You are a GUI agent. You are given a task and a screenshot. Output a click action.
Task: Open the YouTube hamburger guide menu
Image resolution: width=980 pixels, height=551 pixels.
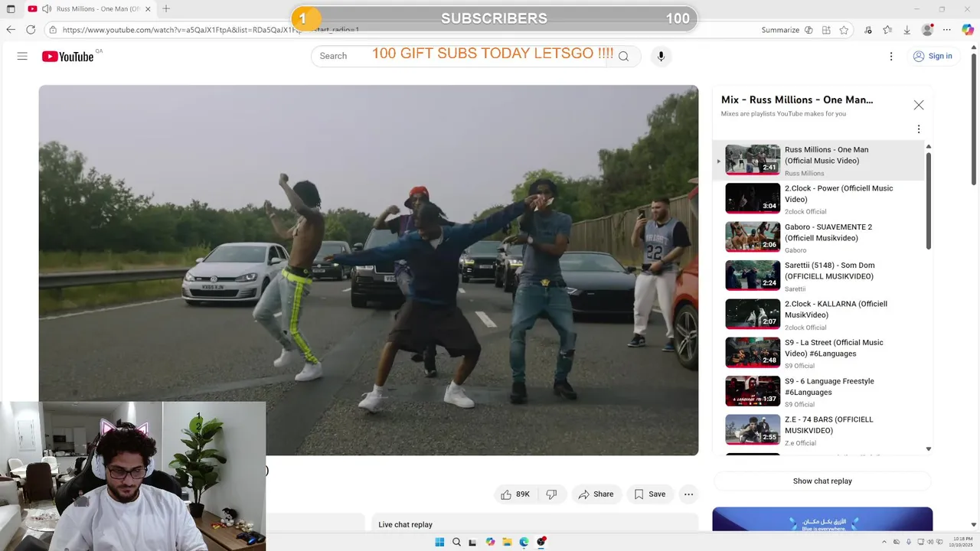(22, 56)
